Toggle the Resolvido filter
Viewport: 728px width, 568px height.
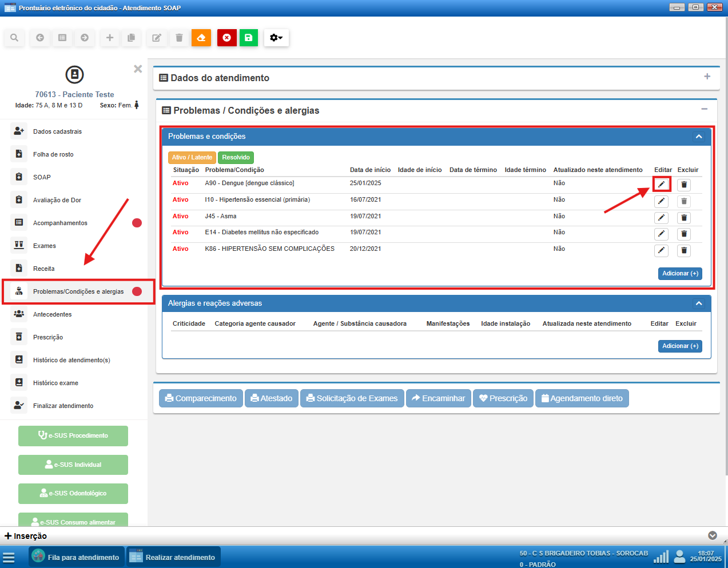[x=236, y=158]
